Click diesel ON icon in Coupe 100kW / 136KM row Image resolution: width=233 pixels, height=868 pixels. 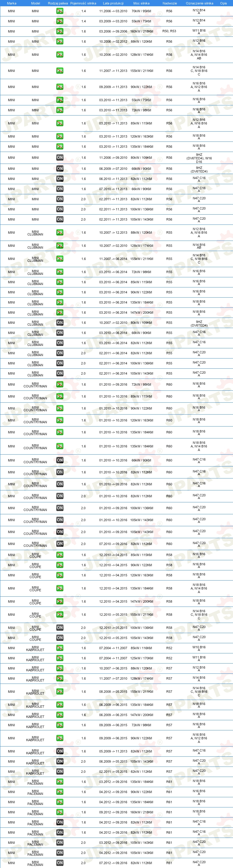60,628
